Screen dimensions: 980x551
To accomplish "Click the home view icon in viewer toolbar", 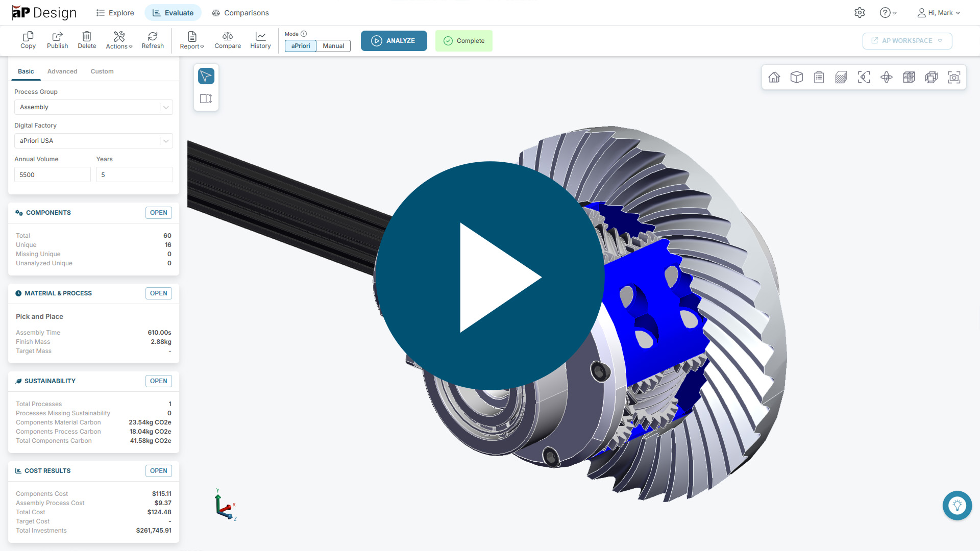I will coord(774,77).
